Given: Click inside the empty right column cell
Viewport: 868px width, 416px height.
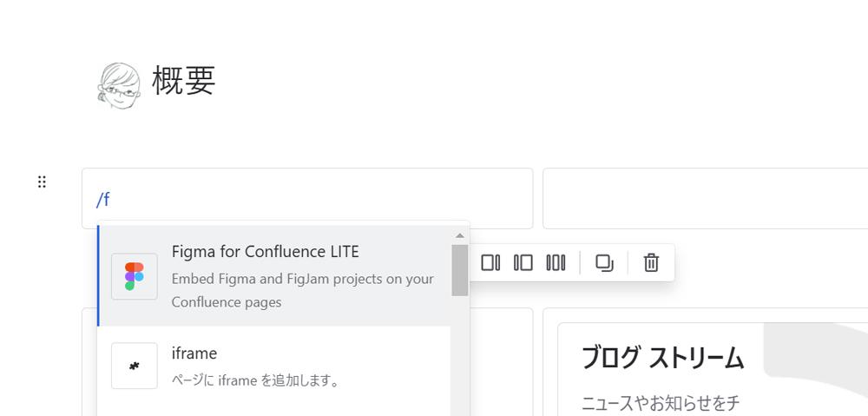Looking at the screenshot, I should 705,198.
